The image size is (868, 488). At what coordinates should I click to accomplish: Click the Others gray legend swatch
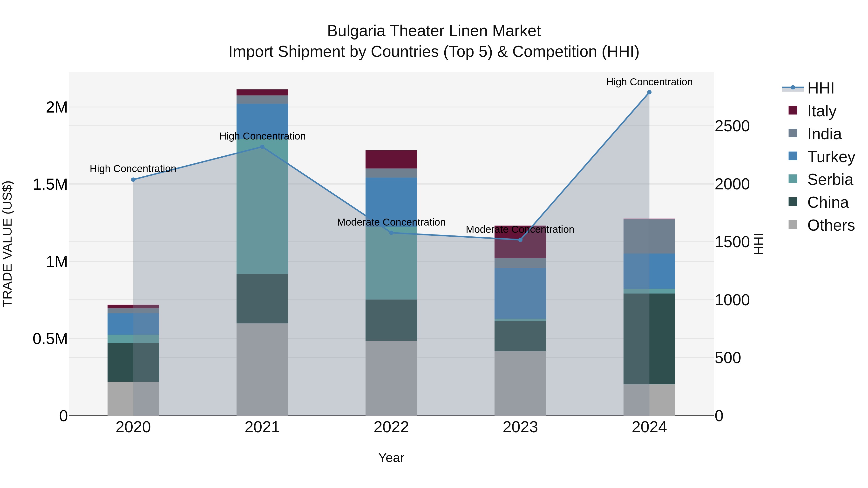pyautogui.click(x=793, y=225)
